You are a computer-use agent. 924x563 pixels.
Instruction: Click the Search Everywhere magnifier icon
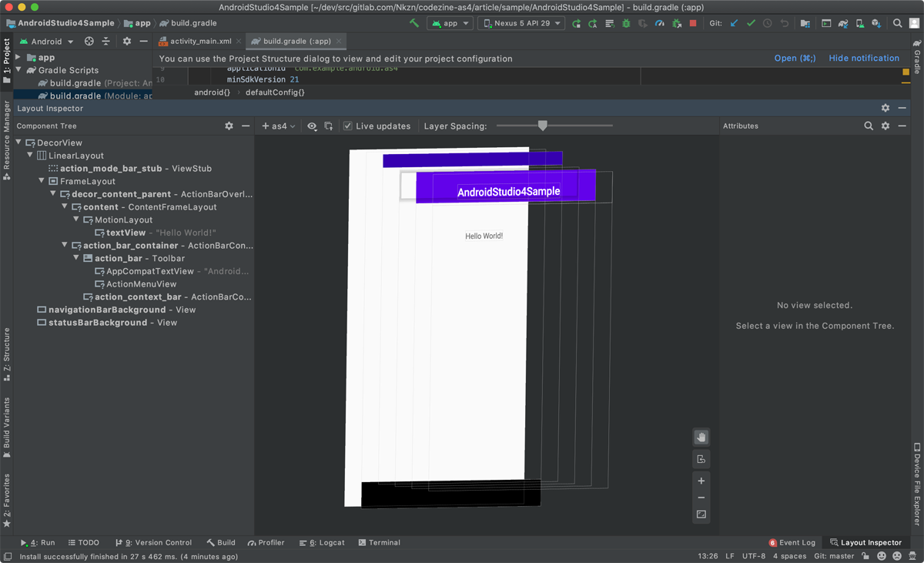[897, 23]
